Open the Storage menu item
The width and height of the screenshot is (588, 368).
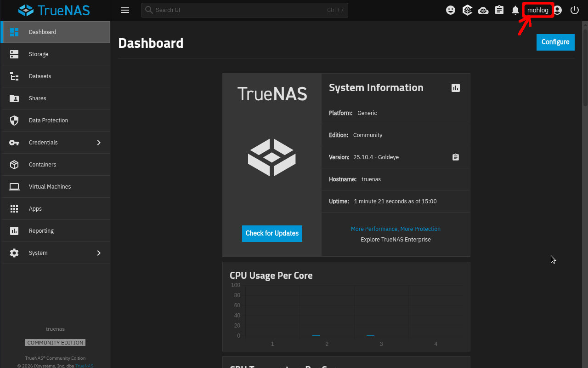[56, 54]
